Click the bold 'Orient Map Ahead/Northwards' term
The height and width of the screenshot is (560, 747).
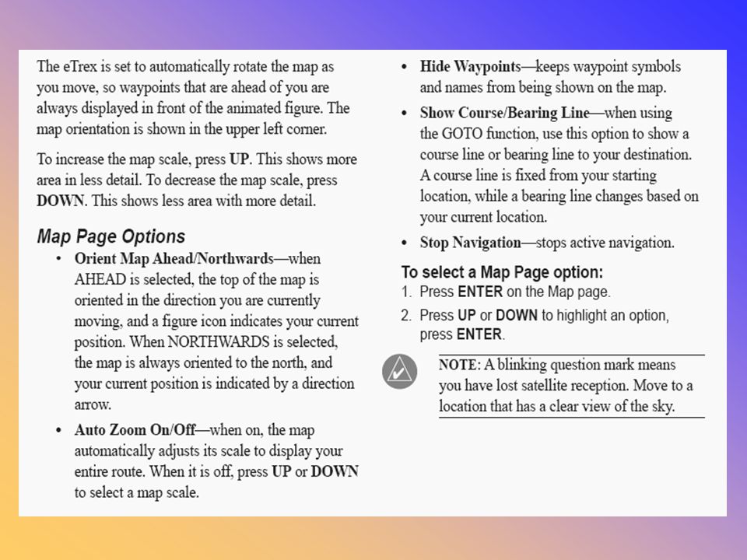pyautogui.click(x=174, y=258)
